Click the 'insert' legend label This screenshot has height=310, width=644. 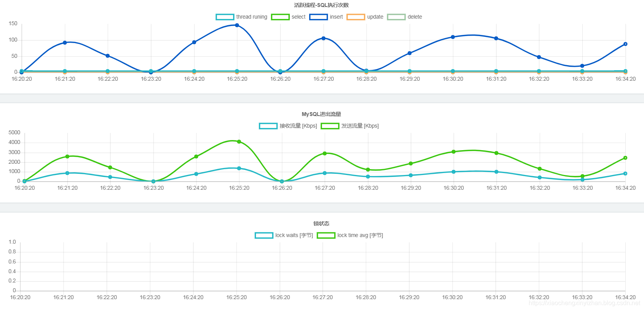click(x=336, y=17)
